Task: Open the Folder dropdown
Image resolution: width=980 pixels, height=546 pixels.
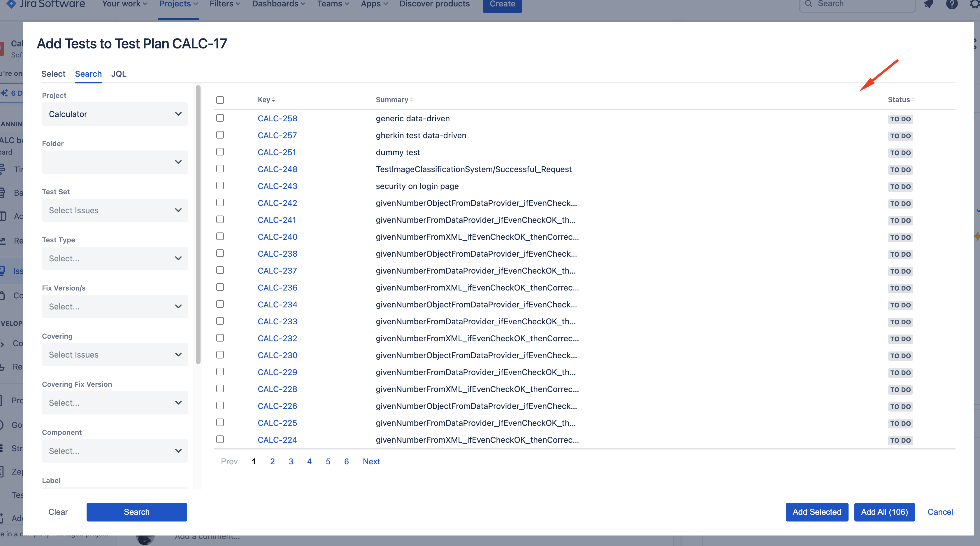Action: coord(114,162)
